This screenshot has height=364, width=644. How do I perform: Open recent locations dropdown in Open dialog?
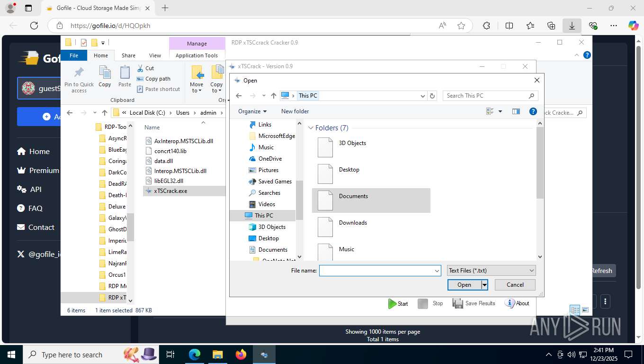pos(264,96)
